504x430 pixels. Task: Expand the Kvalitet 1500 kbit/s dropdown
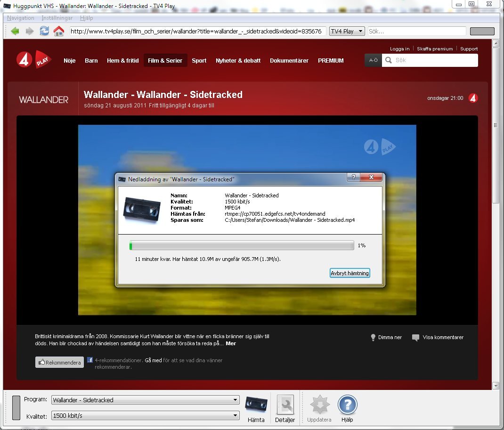tap(145, 415)
